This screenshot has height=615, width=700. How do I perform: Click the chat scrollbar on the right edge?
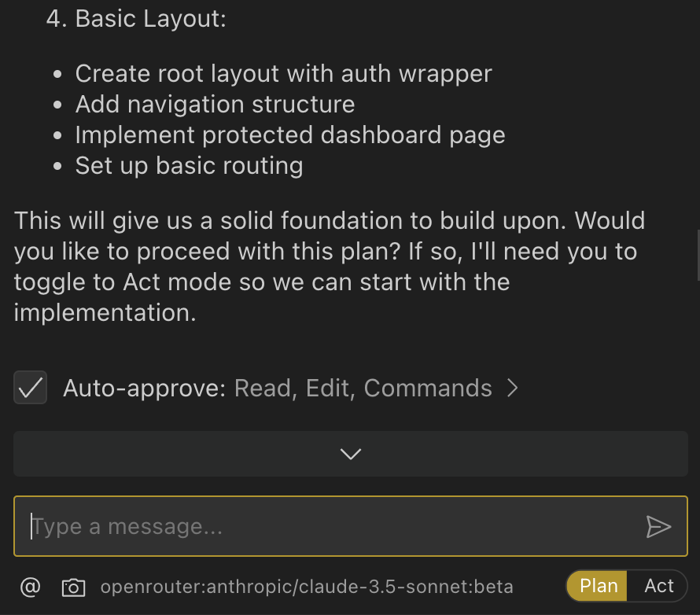[697, 256]
